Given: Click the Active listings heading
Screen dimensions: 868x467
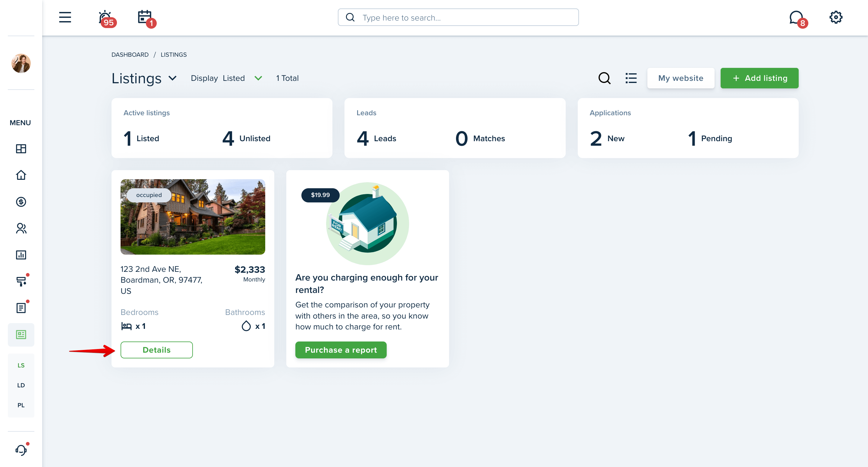Looking at the screenshot, I should 146,113.
